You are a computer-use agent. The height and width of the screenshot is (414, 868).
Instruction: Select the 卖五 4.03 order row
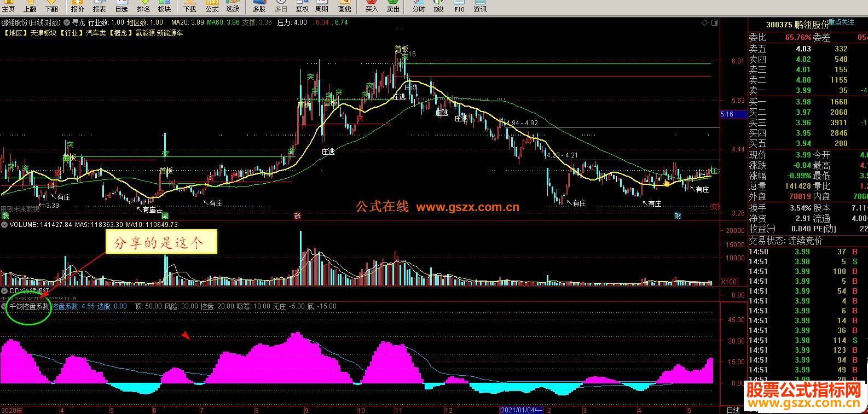click(x=808, y=49)
